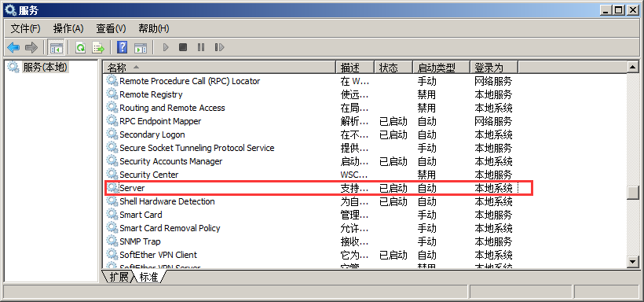Click the Restart Service toolbar icon

click(219, 47)
